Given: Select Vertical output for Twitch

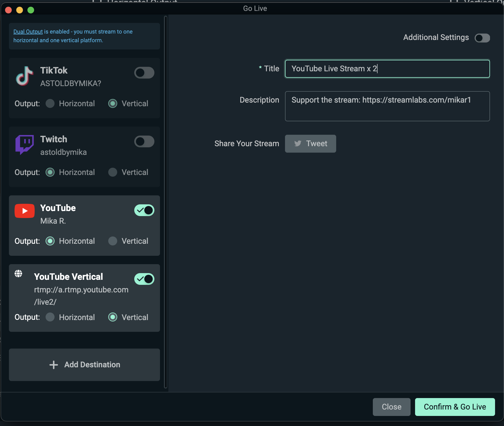Looking at the screenshot, I should click(113, 172).
